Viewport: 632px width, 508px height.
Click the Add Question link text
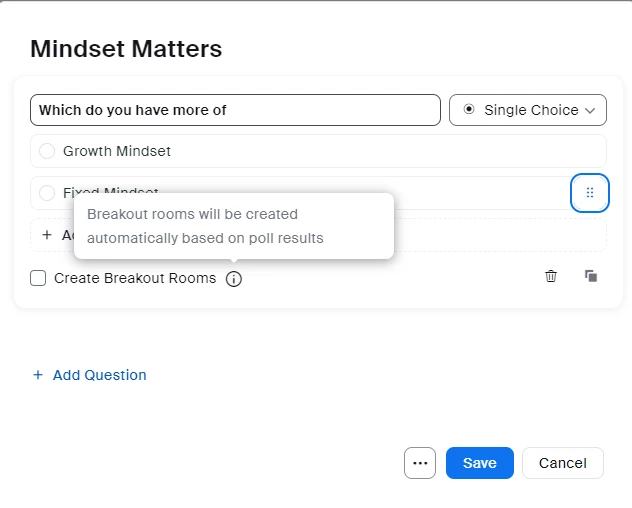pyautogui.click(x=99, y=375)
